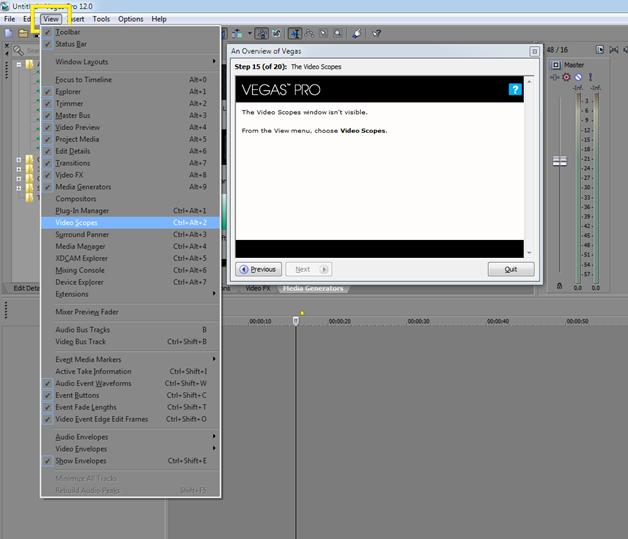Open the Event Media Markers submenu
The image size is (628, 539).
pos(130,360)
